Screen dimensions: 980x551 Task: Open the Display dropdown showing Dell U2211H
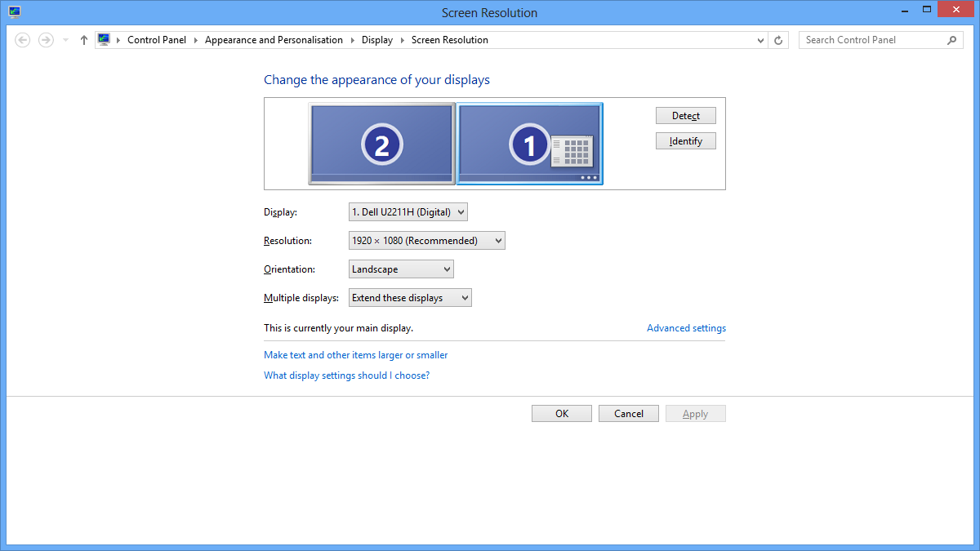pos(408,212)
